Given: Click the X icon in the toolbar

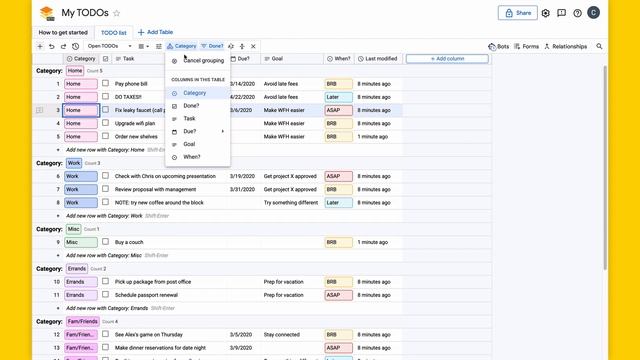Looking at the screenshot, I should tap(253, 47).
